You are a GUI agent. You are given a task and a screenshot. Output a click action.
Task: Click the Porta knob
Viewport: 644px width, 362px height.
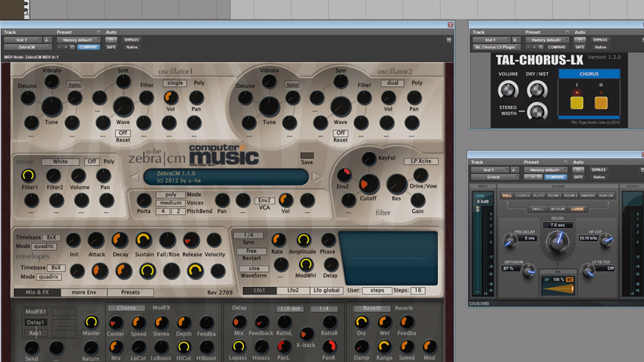click(x=144, y=200)
